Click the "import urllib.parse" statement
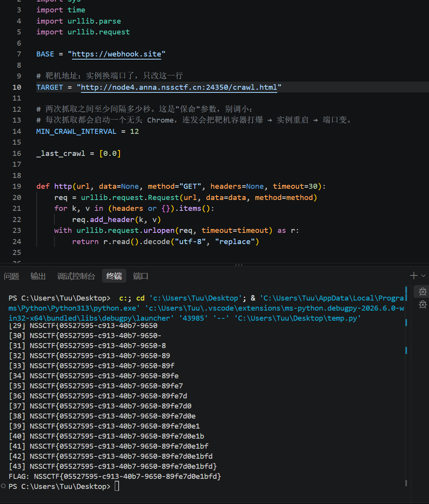The width and height of the screenshot is (429, 504). 78,21
